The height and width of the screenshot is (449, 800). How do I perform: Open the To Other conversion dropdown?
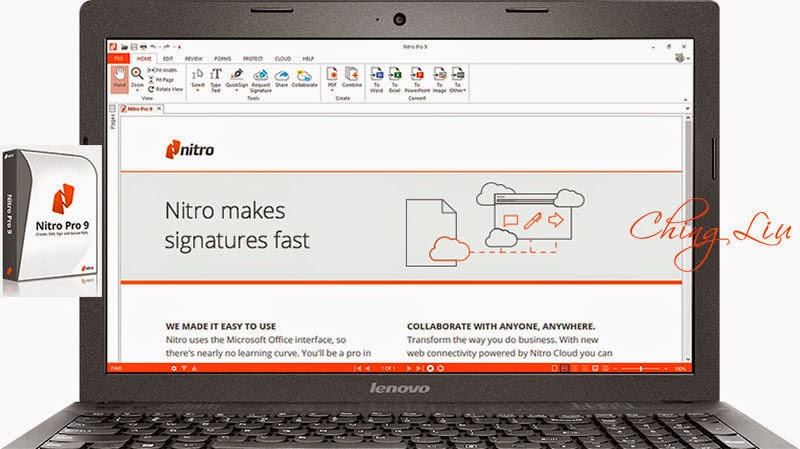click(x=458, y=81)
